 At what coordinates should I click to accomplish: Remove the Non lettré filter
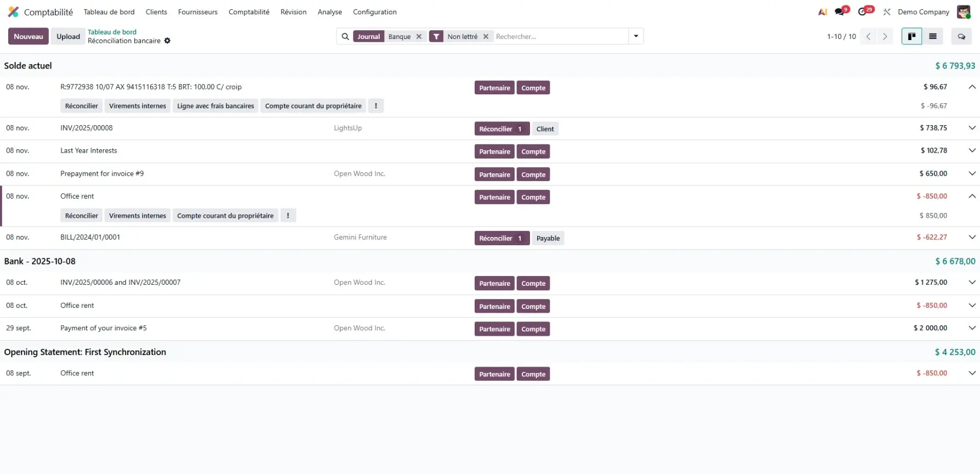click(486, 36)
